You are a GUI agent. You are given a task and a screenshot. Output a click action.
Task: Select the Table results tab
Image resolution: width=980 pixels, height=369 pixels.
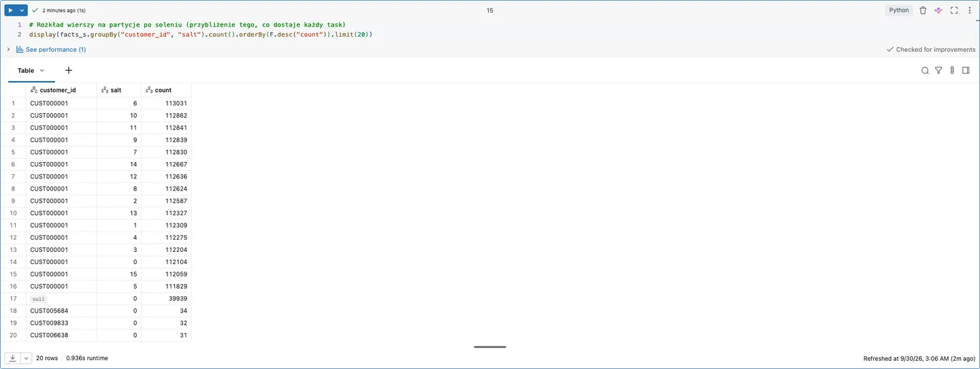tap(26, 70)
